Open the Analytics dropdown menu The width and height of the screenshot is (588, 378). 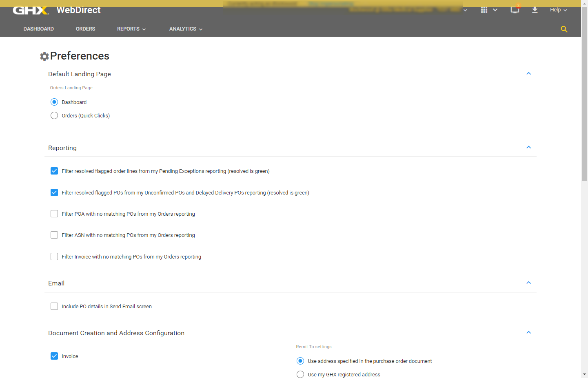pyautogui.click(x=186, y=29)
